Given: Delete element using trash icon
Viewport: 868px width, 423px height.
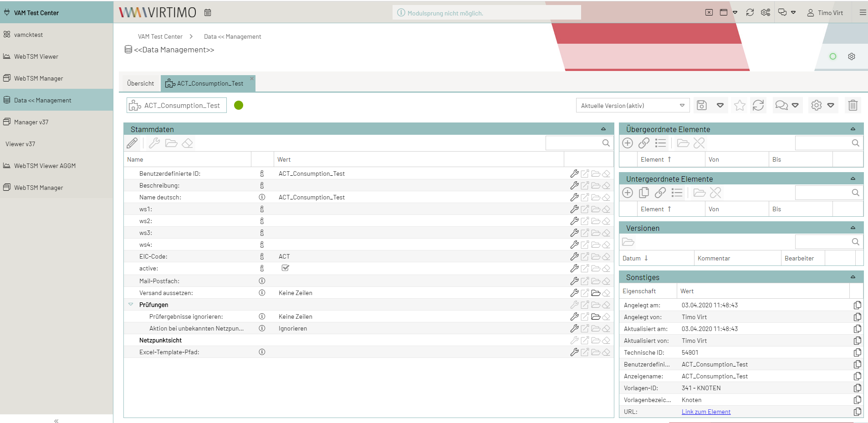Looking at the screenshot, I should (x=853, y=106).
